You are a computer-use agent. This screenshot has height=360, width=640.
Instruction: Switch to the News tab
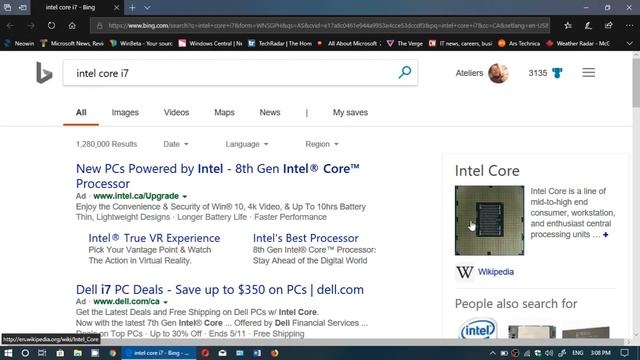pyautogui.click(x=270, y=112)
